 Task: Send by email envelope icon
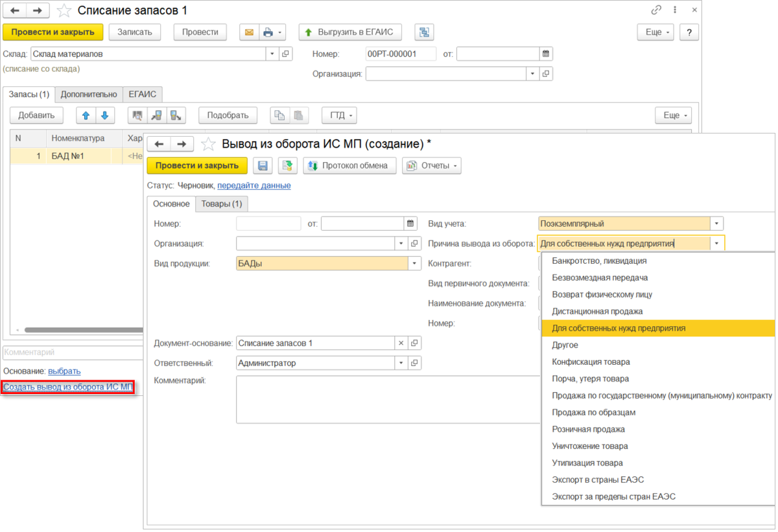tap(249, 32)
